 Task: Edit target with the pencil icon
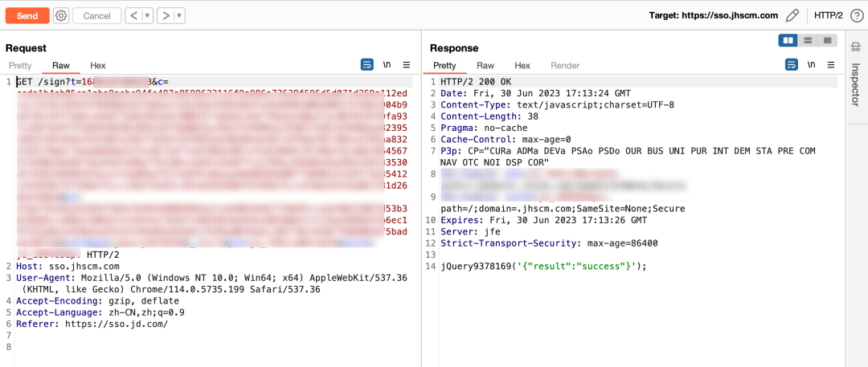coord(792,15)
